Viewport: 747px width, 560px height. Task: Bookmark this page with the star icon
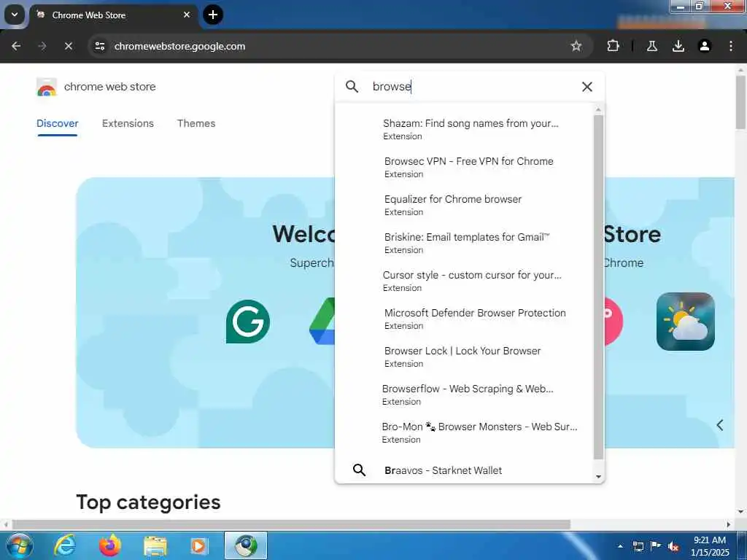point(576,46)
